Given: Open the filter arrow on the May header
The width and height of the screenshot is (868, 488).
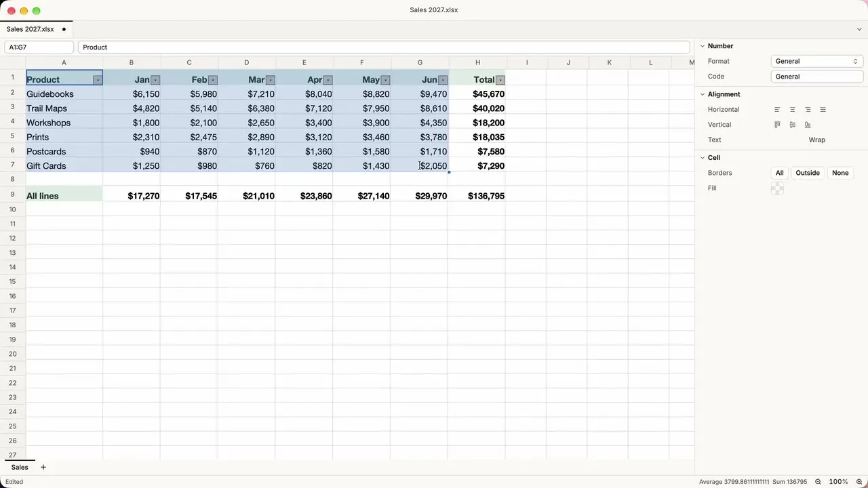Looking at the screenshot, I should click(x=386, y=80).
